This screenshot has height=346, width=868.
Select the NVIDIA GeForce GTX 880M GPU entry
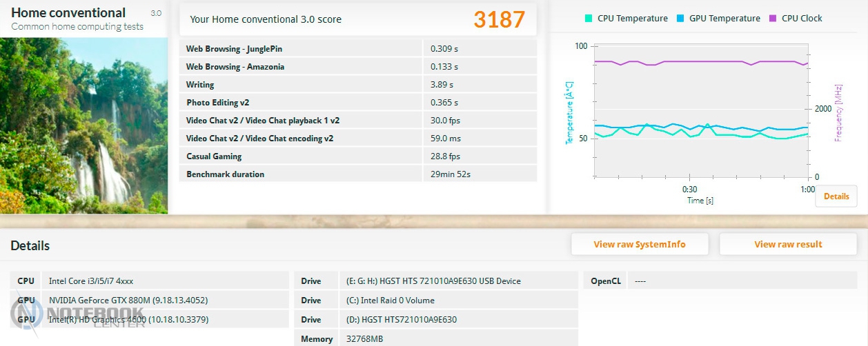click(128, 301)
